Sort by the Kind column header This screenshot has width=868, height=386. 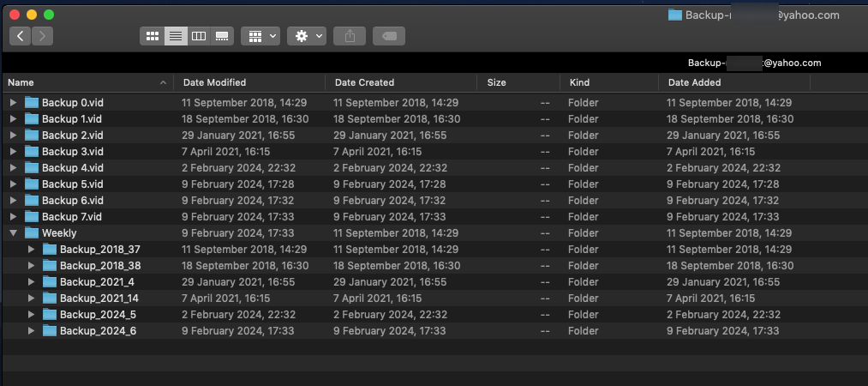click(608, 82)
